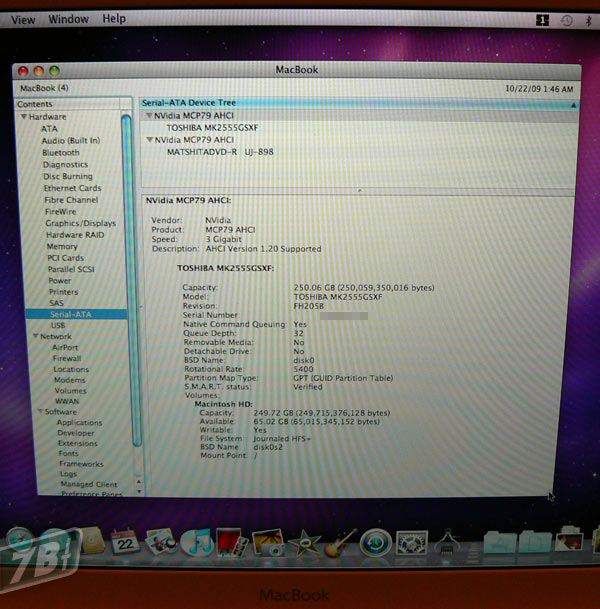
Task: Select FireWire in the sidebar
Action: [x=61, y=212]
